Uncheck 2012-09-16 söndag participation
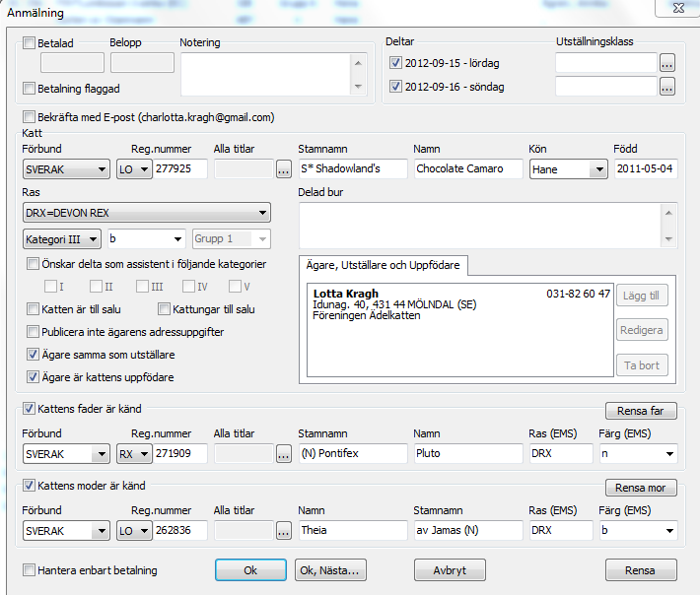 coord(395,86)
